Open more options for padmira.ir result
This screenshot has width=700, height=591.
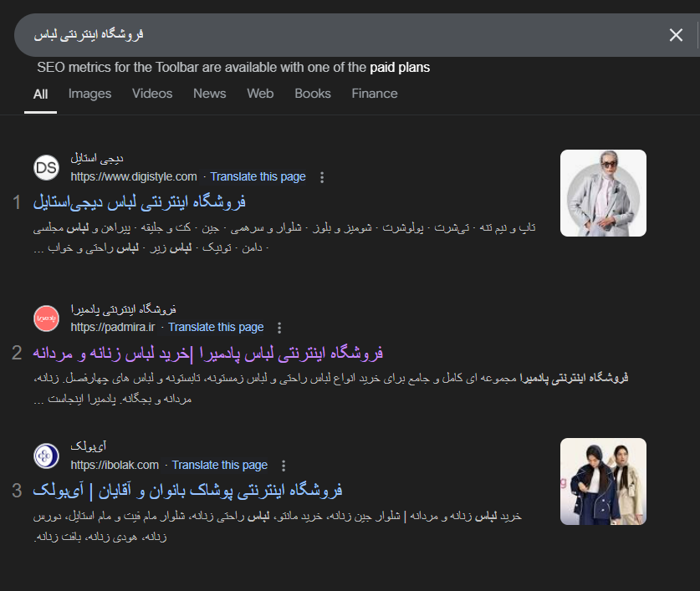tap(279, 328)
